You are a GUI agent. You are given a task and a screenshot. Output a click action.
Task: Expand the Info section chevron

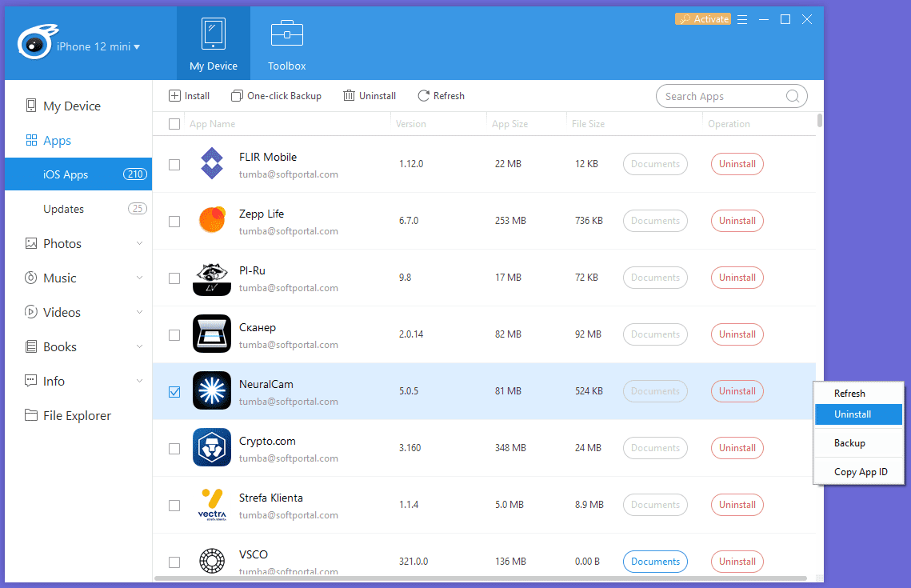click(139, 381)
